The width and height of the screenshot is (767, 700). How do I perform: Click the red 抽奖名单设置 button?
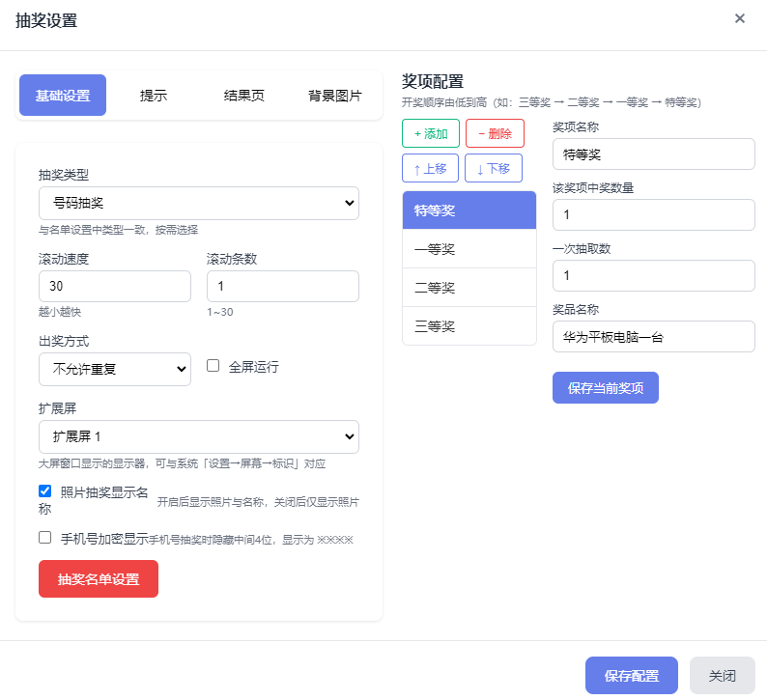99,578
